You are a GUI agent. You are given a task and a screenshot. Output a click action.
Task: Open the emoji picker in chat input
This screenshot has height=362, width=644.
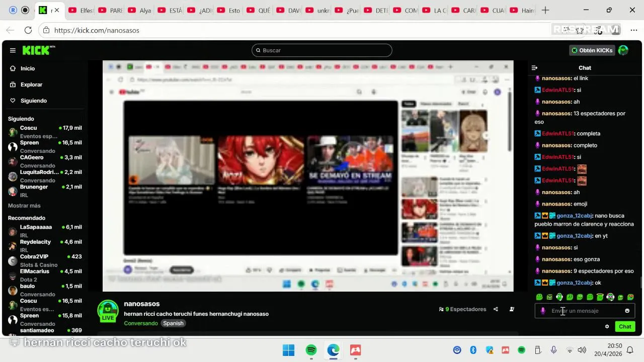click(627, 311)
